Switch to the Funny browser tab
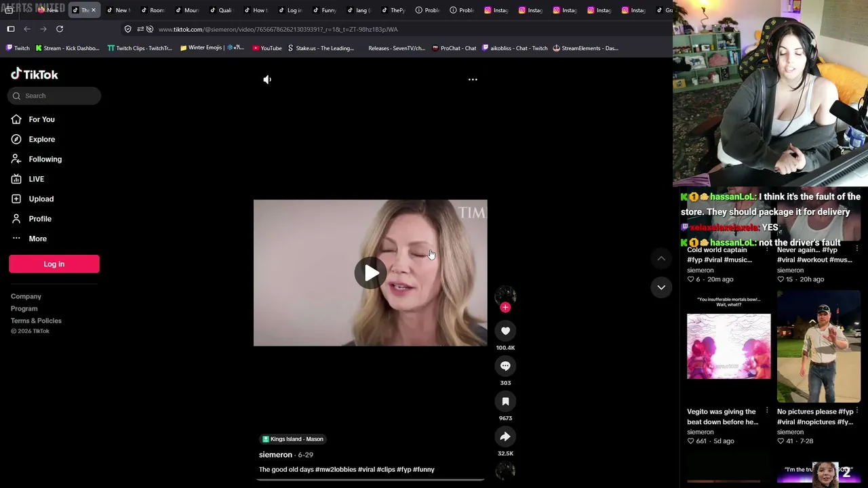868x488 pixels. pyautogui.click(x=325, y=10)
